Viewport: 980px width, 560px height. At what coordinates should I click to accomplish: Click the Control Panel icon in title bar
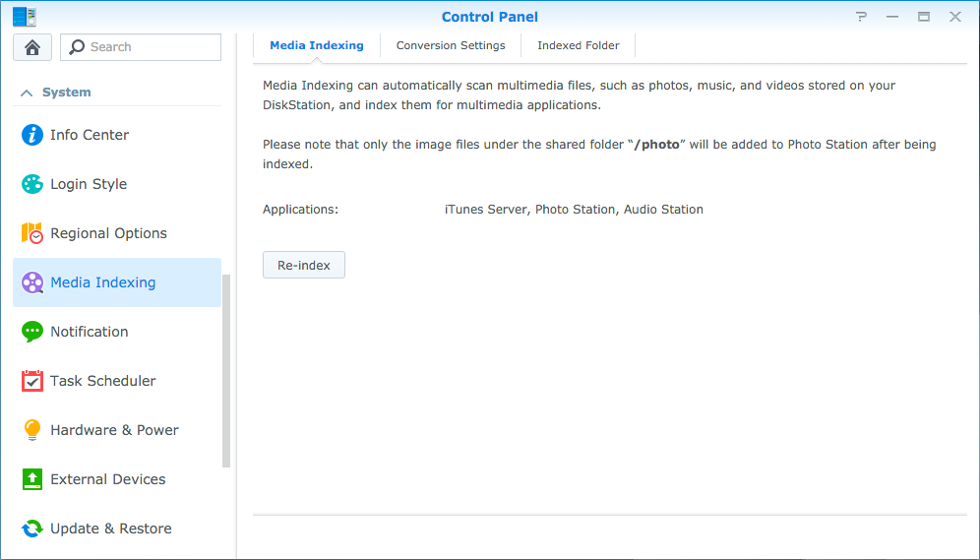(25, 16)
